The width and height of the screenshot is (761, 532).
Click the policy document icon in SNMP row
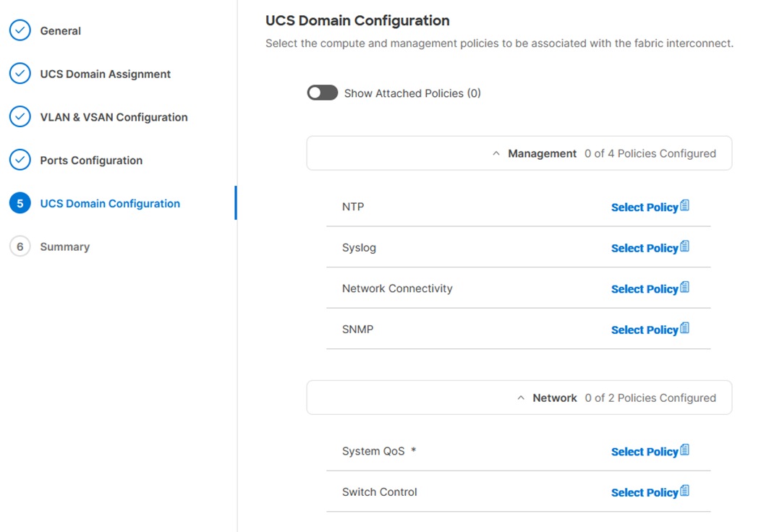pyautogui.click(x=685, y=328)
